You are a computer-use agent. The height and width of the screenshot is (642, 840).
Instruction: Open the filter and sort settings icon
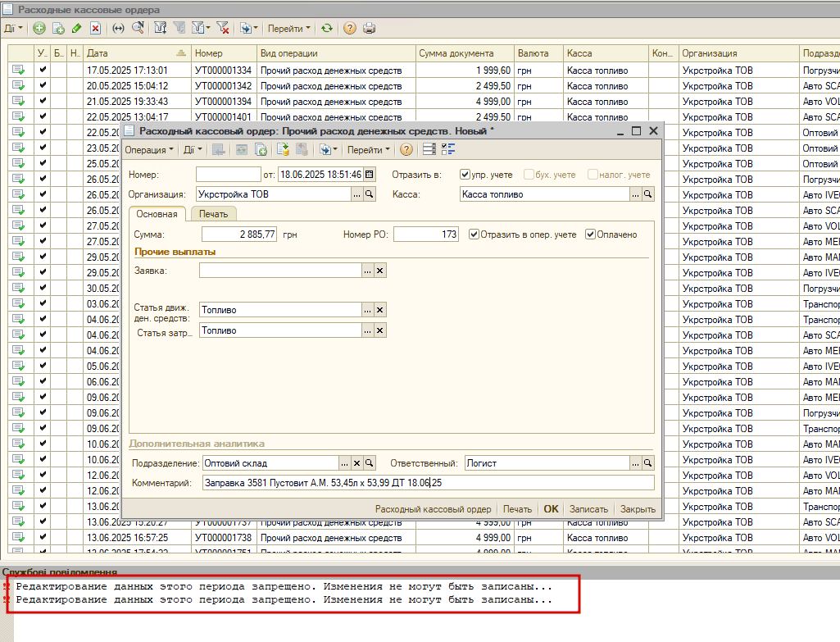click(160, 29)
